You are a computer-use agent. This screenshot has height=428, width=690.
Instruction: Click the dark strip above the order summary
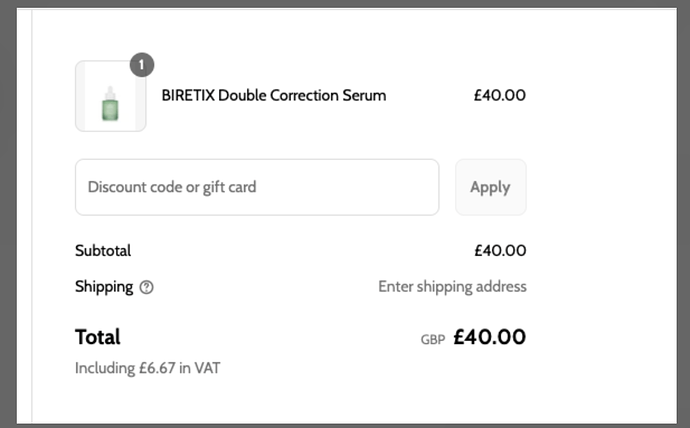point(345,4)
